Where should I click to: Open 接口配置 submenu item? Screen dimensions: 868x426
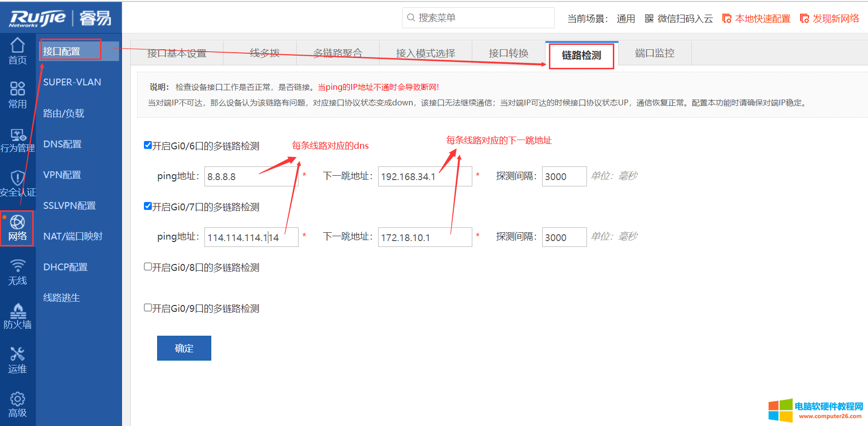pyautogui.click(x=78, y=51)
